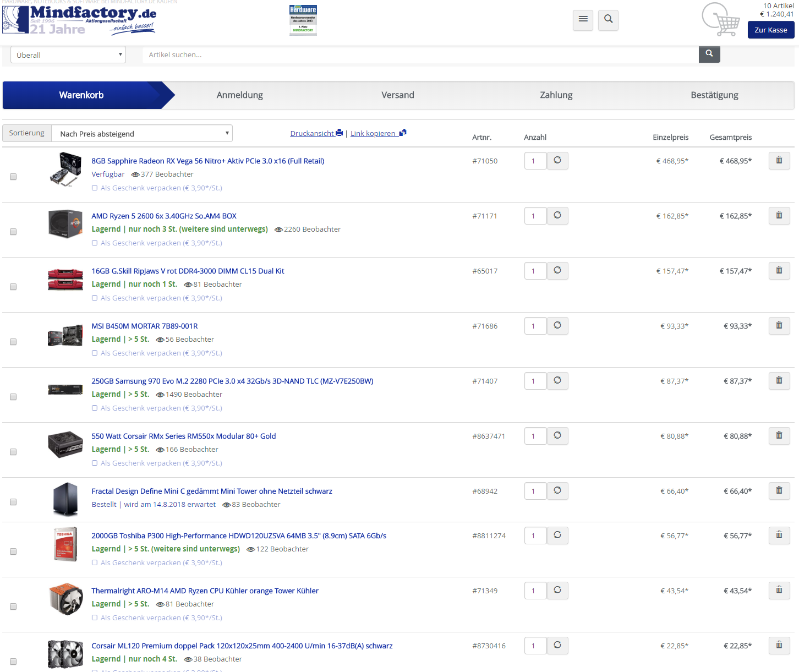Go to the Zahlung checkout step

coord(556,95)
